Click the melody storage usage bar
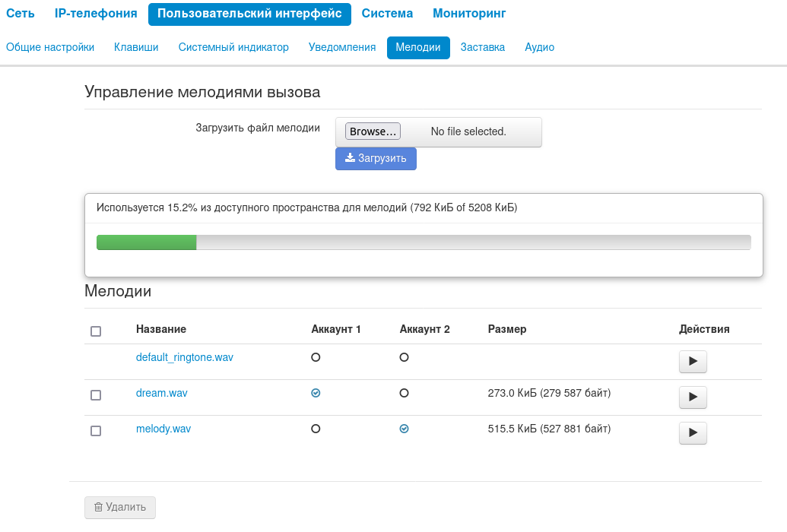The width and height of the screenshot is (787, 532). pos(424,242)
